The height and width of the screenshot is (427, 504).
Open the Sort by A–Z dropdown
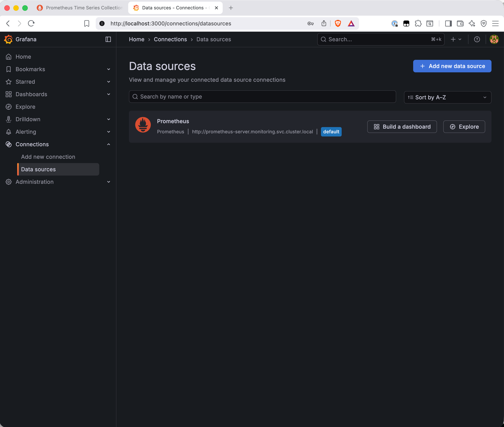coord(448,97)
